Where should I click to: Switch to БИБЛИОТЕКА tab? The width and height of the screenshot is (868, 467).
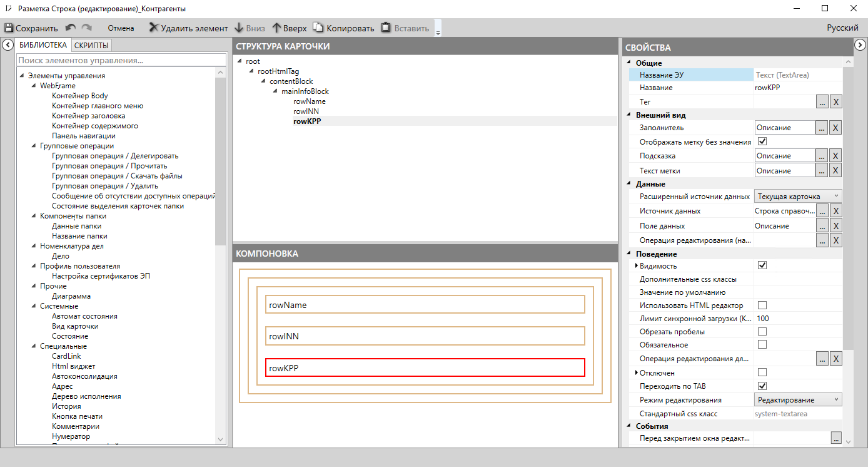[43, 45]
